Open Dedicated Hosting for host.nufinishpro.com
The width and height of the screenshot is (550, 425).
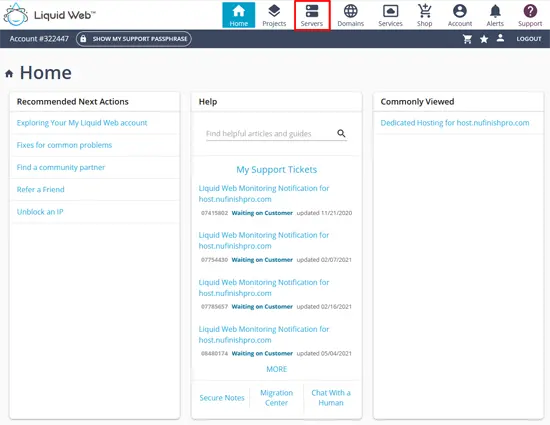click(455, 123)
